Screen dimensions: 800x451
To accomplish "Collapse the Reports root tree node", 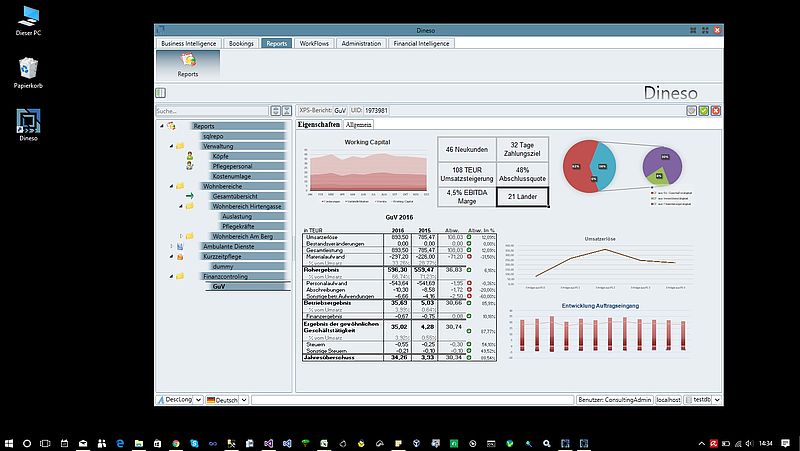I will 162,126.
